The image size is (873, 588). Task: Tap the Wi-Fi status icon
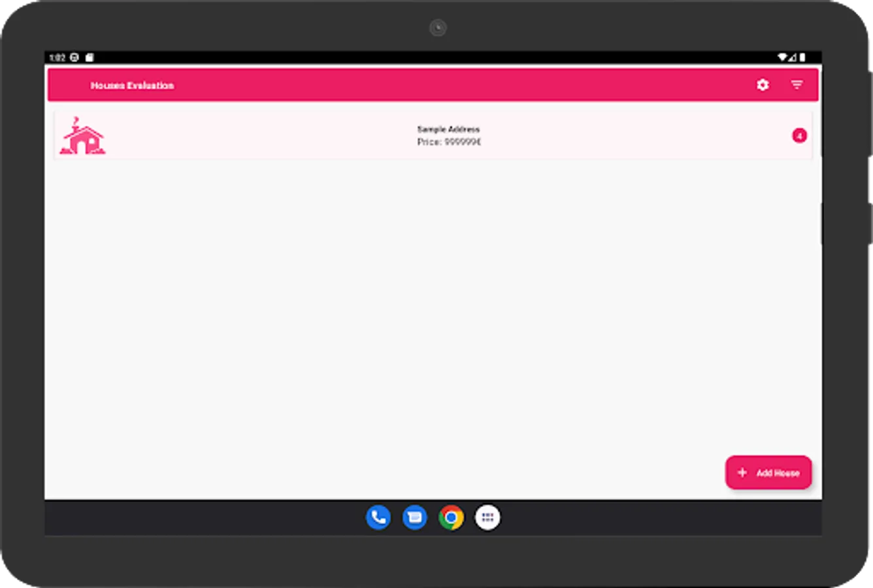coord(782,57)
